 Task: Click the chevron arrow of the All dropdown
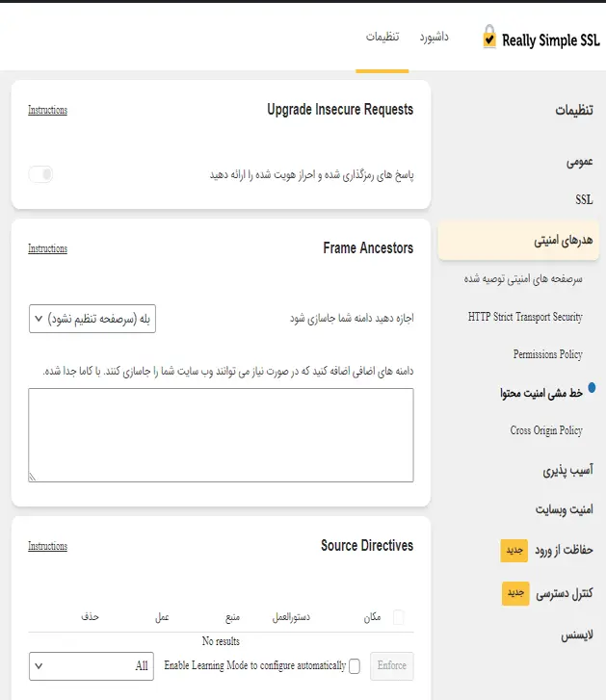pyautogui.click(x=39, y=666)
